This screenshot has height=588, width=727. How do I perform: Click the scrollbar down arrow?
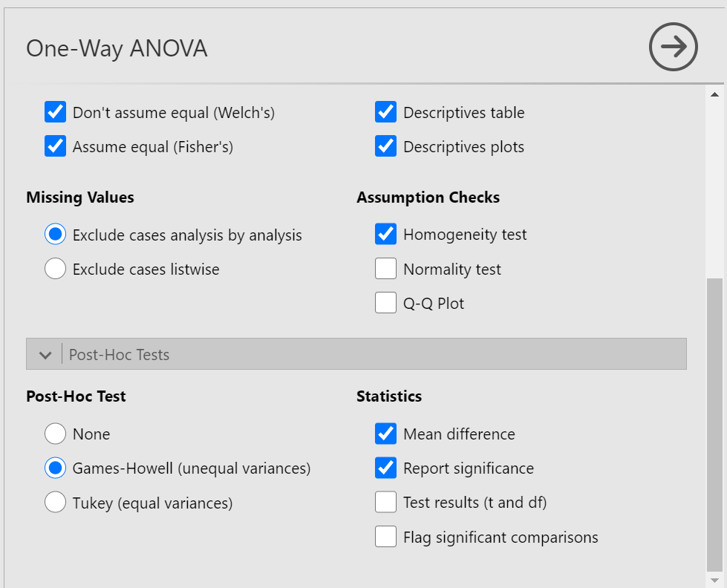pos(714,580)
